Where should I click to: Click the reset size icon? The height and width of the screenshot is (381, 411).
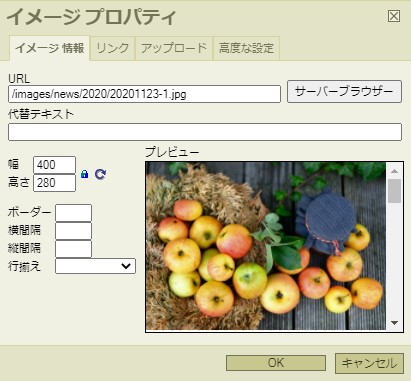[100, 174]
